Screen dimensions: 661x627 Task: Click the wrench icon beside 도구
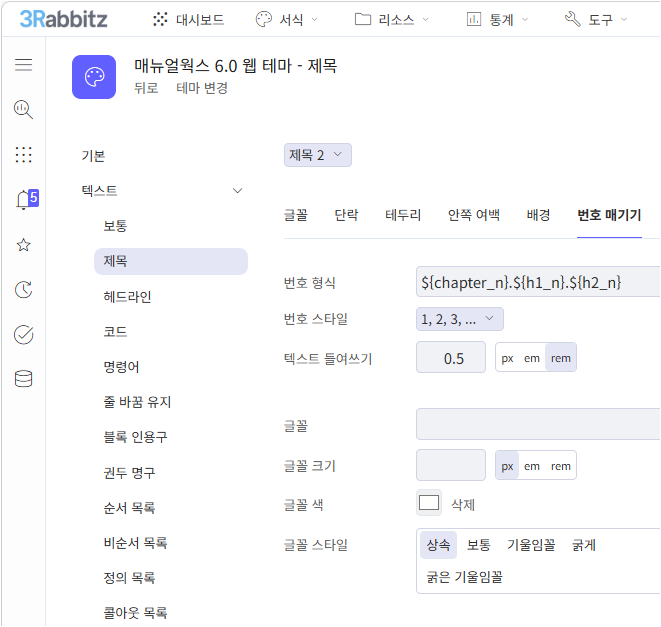pyautogui.click(x=573, y=19)
